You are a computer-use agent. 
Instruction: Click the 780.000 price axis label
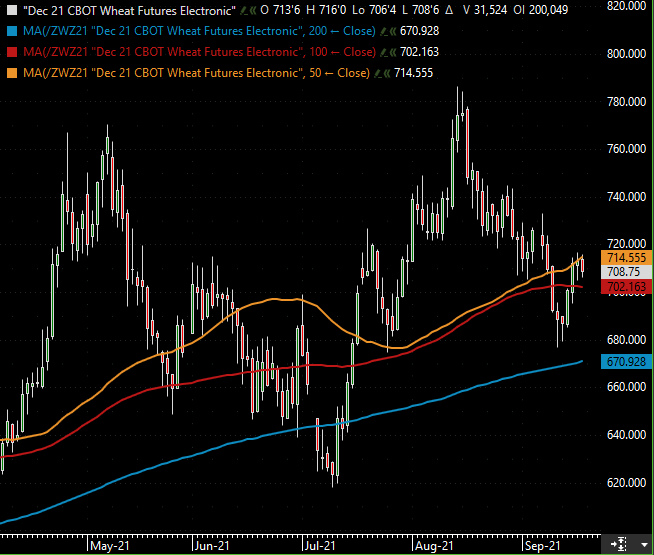click(x=626, y=102)
